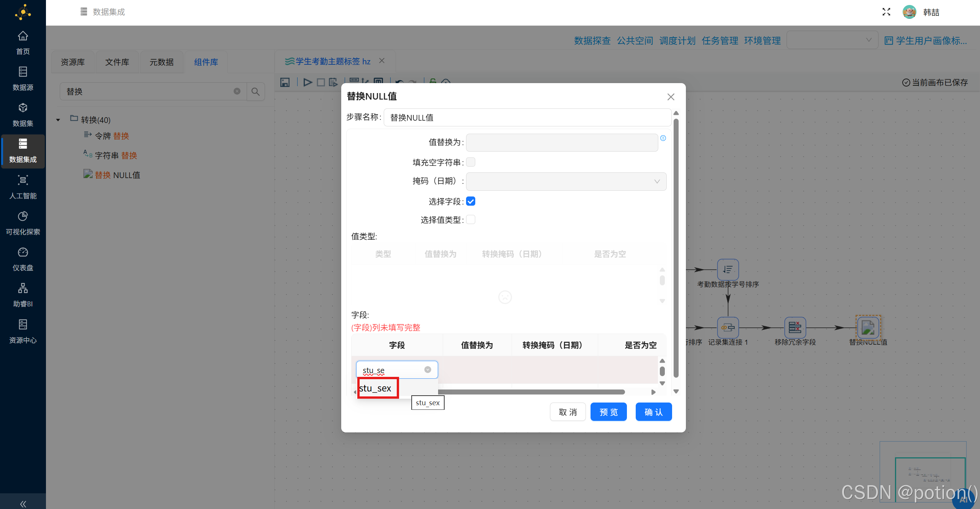The width and height of the screenshot is (980, 509).
Task: Open the 学生用户画像标... project link
Action: (x=926, y=41)
